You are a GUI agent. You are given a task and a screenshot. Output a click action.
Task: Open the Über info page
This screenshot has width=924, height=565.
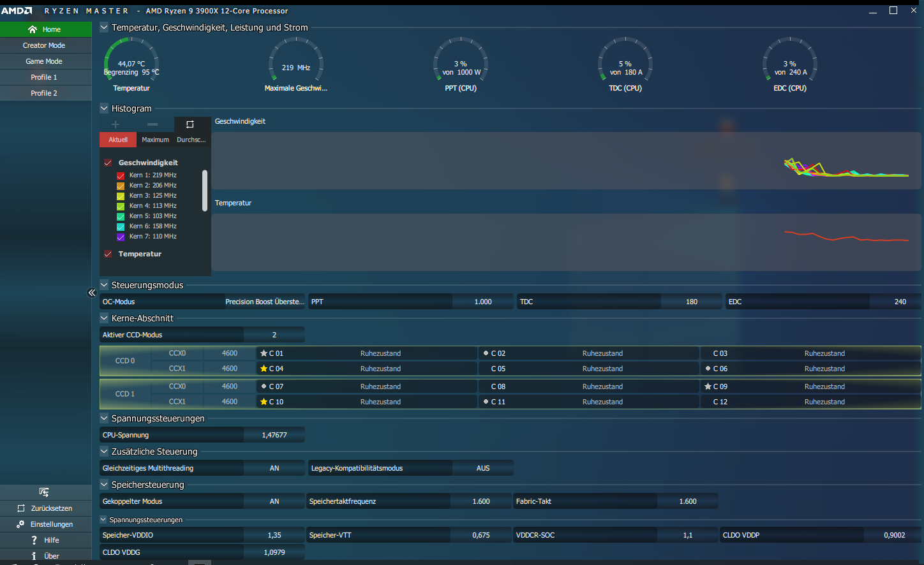coord(46,556)
